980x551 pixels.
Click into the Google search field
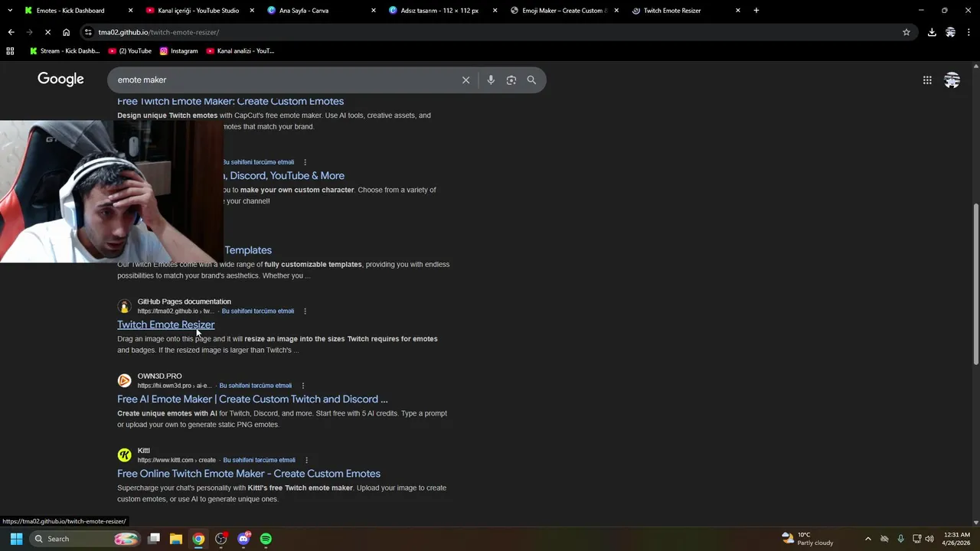pyautogui.click(x=283, y=80)
